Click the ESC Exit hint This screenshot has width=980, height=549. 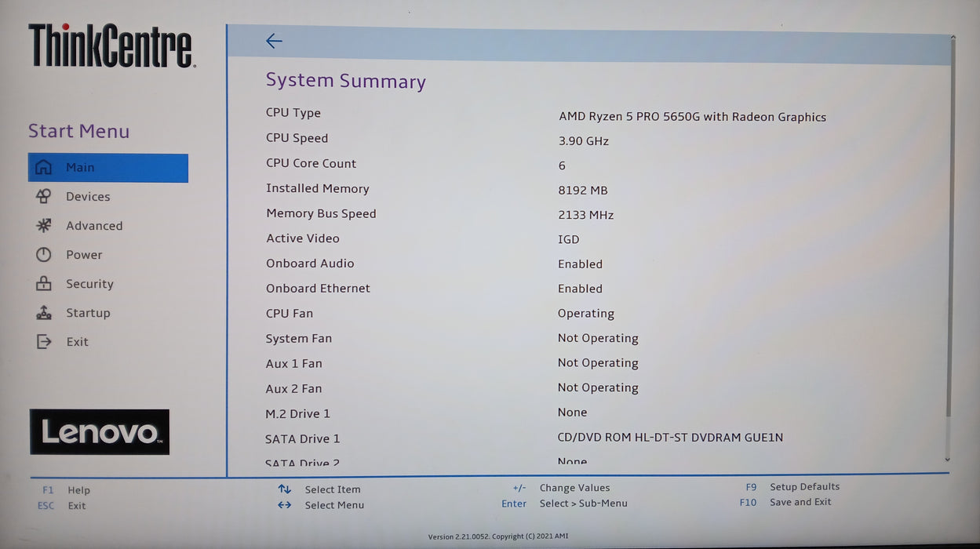click(x=62, y=506)
